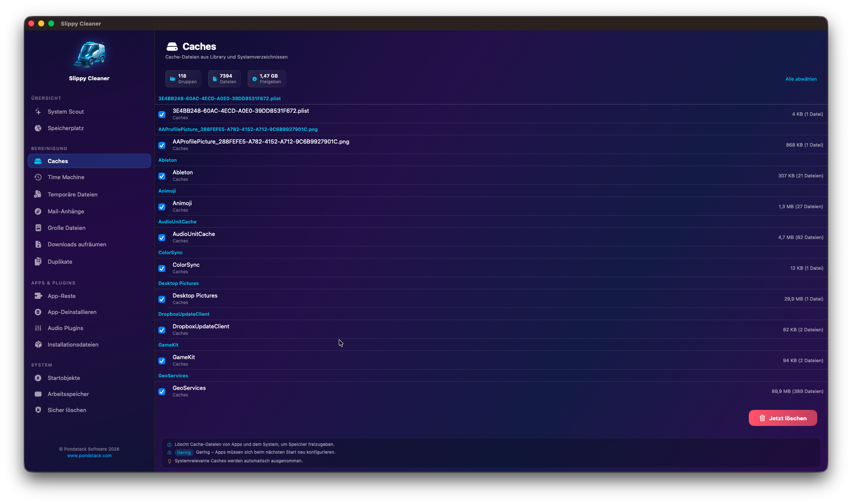Image resolution: width=852 pixels, height=504 pixels.
Task: Click the 1,3 MB (27 Dateien) size
Action: click(x=800, y=206)
